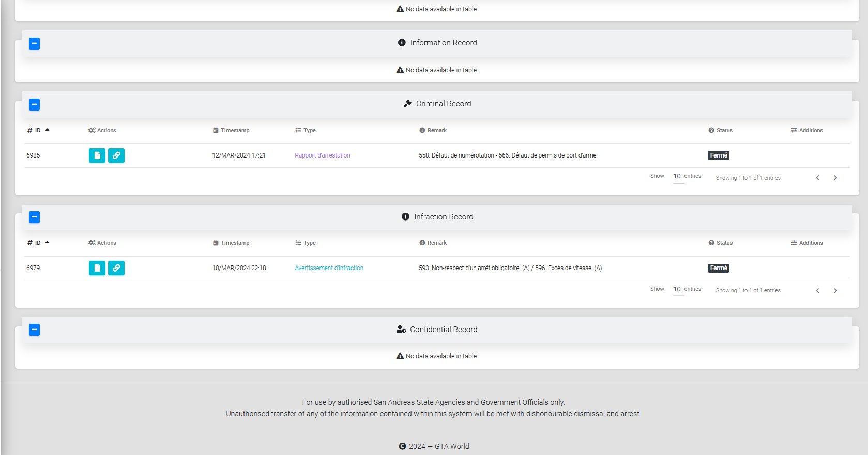Click Fermé status badge of record 6985
Image resolution: width=868 pixels, height=455 pixels.
[x=719, y=155]
